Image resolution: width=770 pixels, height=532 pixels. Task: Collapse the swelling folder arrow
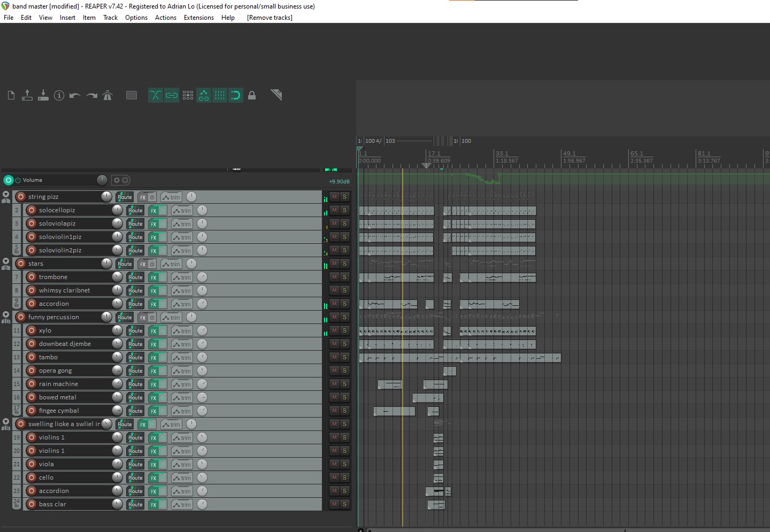pos(6,421)
